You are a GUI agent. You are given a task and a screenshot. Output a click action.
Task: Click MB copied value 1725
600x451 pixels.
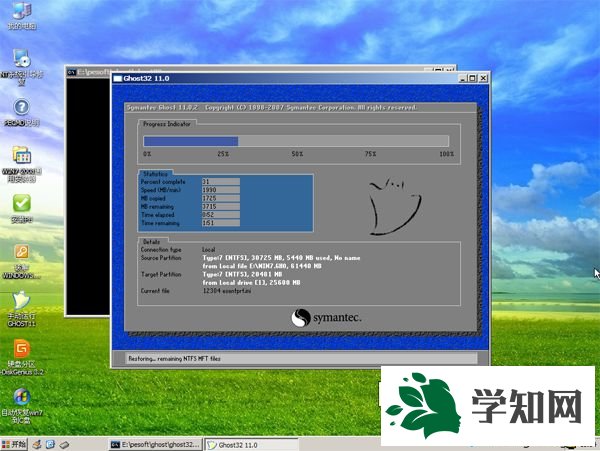pyautogui.click(x=221, y=198)
